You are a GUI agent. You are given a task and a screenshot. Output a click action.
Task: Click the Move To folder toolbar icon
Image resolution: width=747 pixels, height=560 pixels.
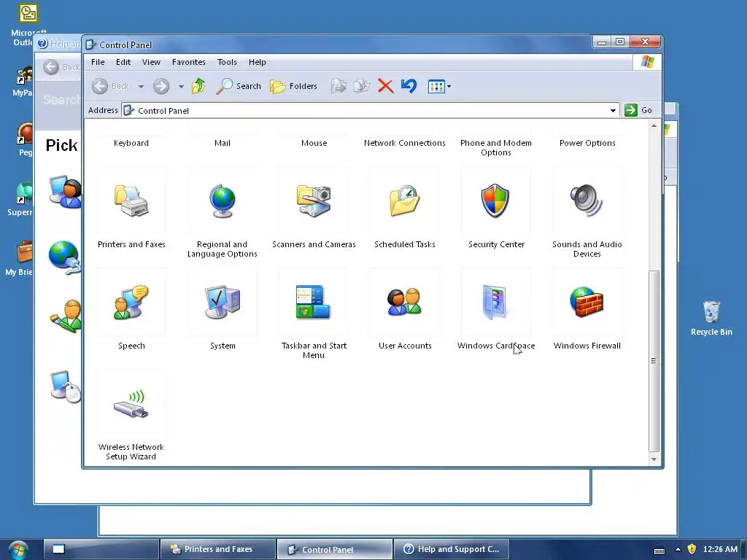(x=338, y=86)
